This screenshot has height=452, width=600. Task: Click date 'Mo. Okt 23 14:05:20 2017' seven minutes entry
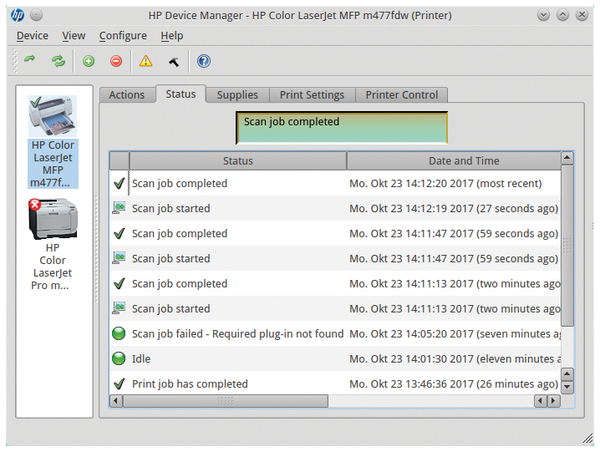point(455,334)
